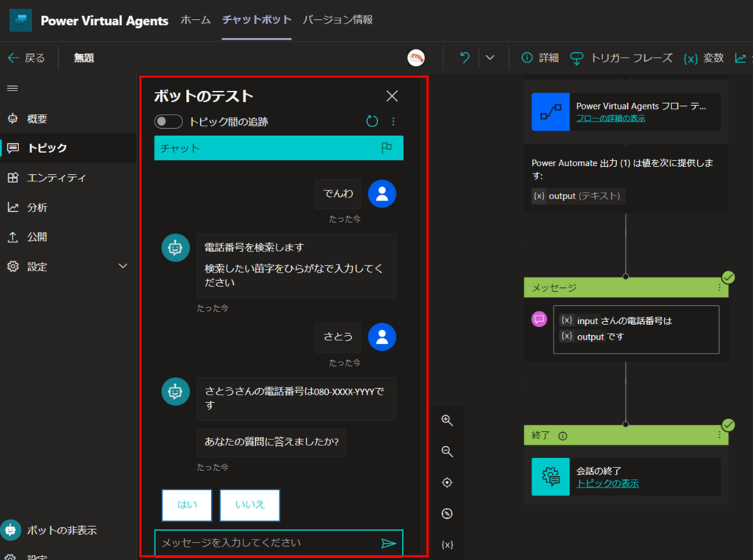The height and width of the screenshot is (560, 753).
Task: Click the あなたの質問に答えましたか? message
Action: coord(271,442)
